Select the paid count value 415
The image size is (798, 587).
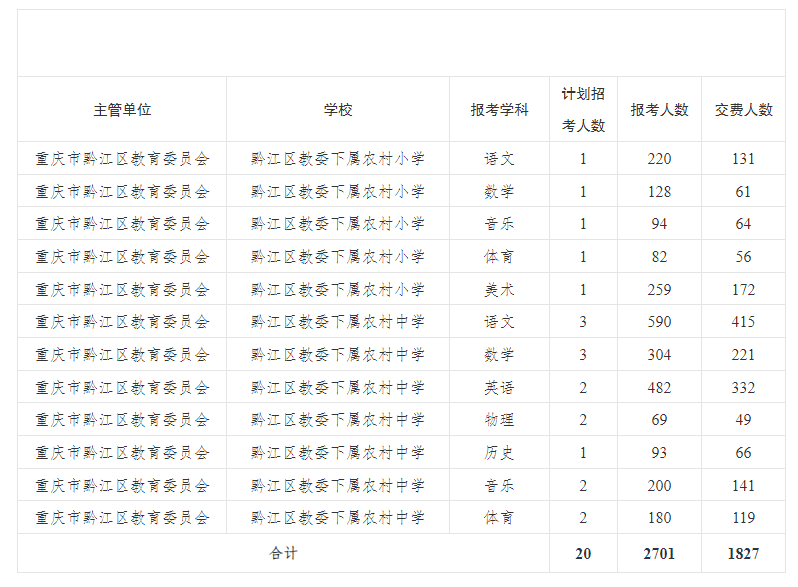[x=743, y=322]
